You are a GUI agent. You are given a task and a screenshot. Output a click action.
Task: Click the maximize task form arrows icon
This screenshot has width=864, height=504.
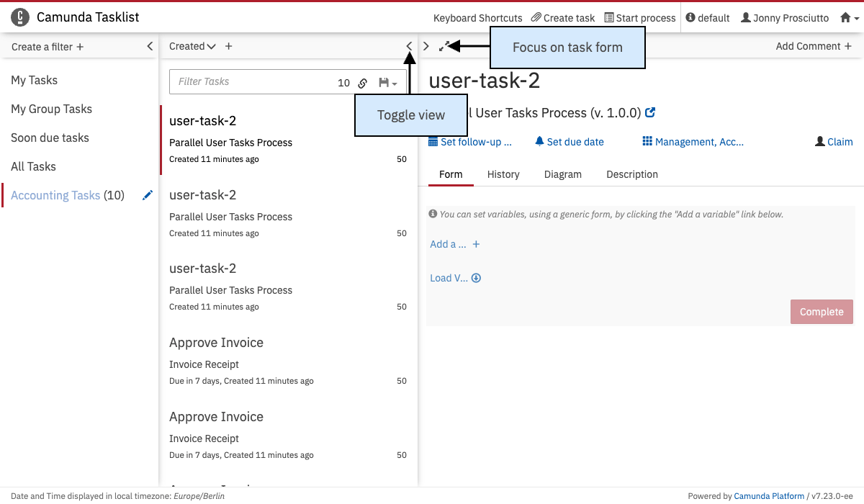[x=444, y=46]
